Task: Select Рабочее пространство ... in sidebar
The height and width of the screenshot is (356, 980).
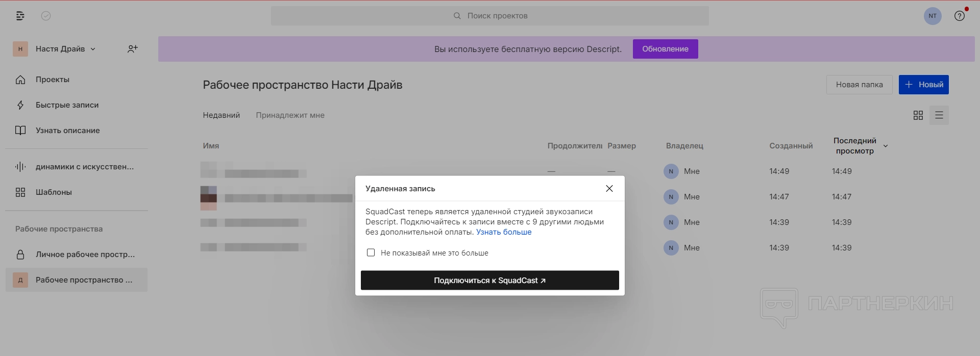Action: [77, 280]
